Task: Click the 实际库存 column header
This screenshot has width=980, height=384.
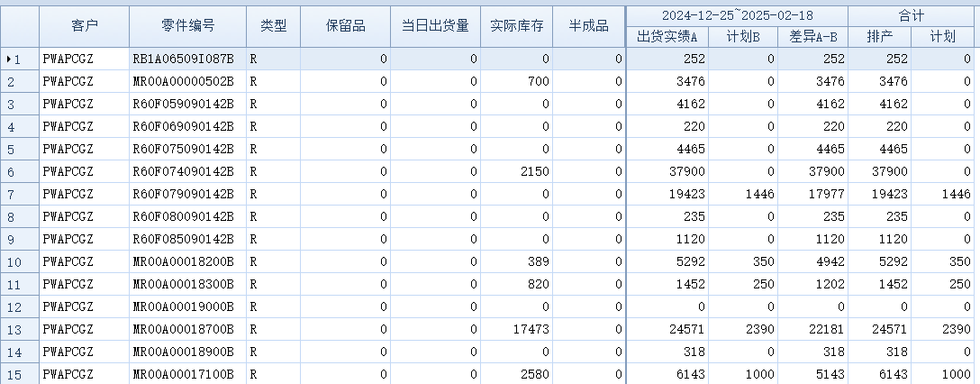Action: 516,26
